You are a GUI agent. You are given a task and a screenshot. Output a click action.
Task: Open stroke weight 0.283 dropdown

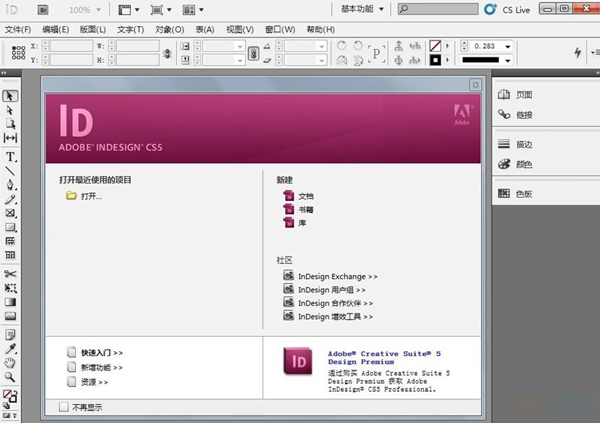[x=507, y=46]
